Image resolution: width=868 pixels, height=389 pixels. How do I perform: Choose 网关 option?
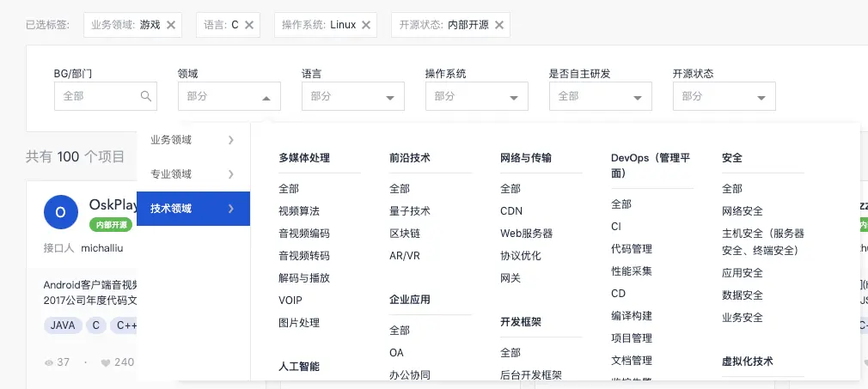coord(510,277)
